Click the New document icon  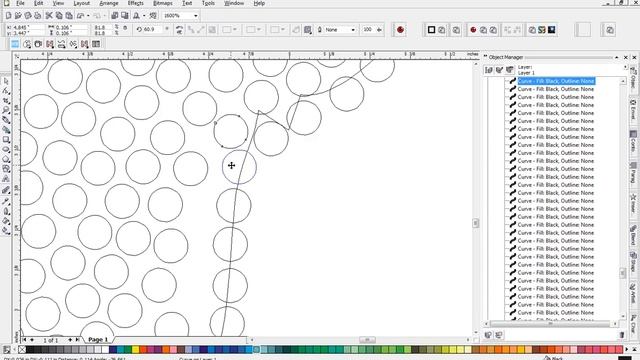click(x=8, y=16)
